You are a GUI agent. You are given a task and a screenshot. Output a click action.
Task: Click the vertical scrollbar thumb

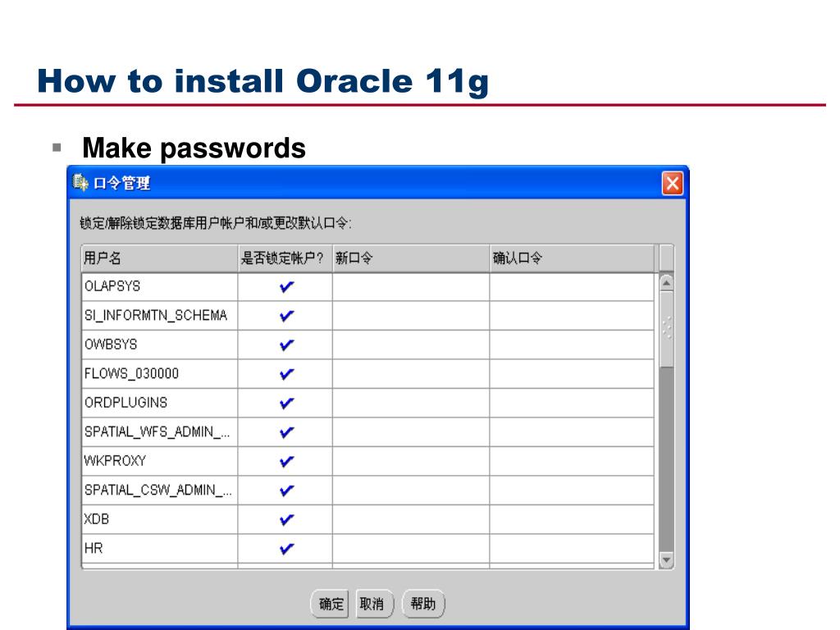666,328
